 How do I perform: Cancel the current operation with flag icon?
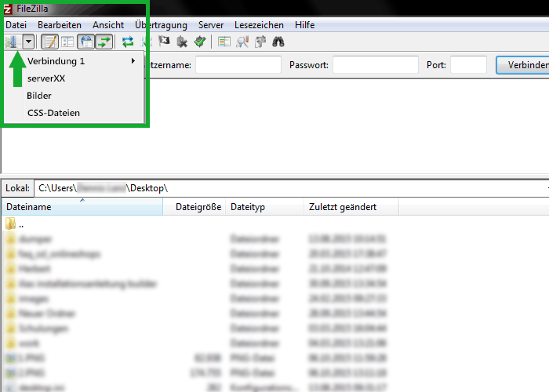coord(164,42)
